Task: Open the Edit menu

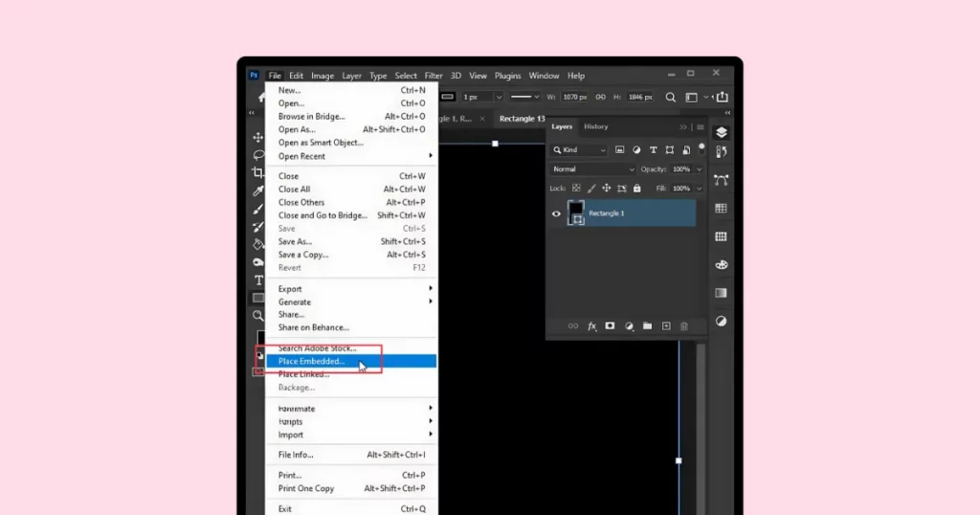Action: click(297, 76)
